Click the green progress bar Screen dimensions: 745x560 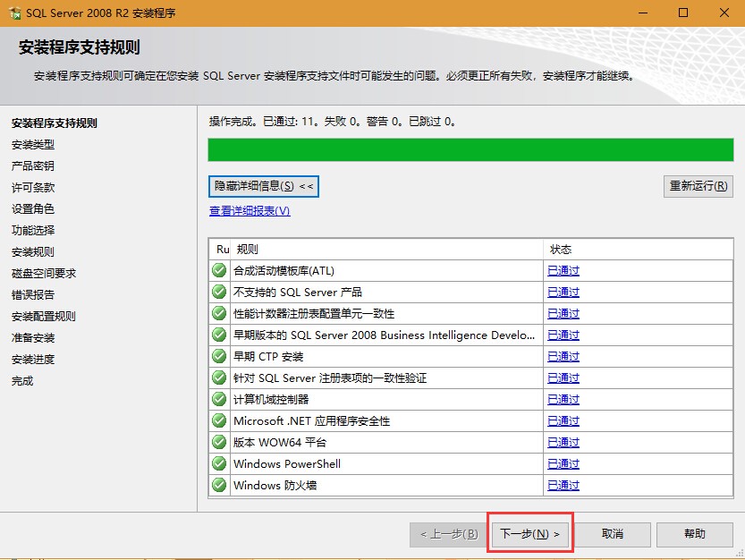[x=470, y=149]
